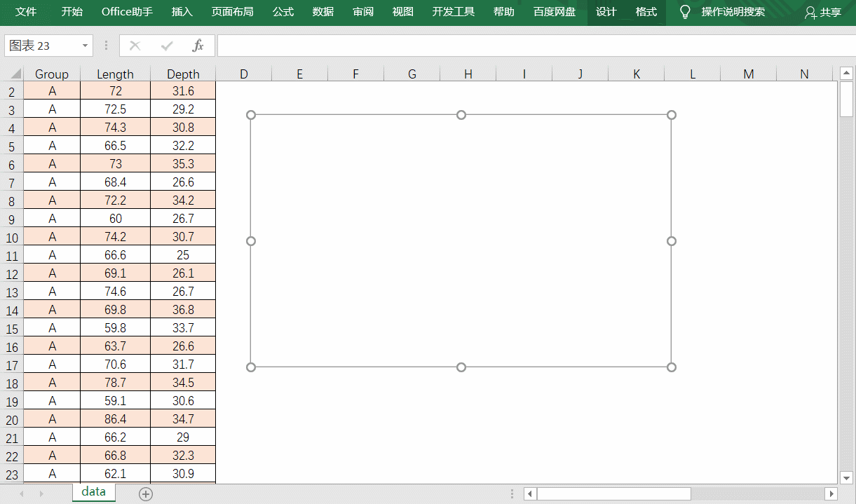Open the Office助手 tab
The image size is (856, 504).
pos(127,12)
